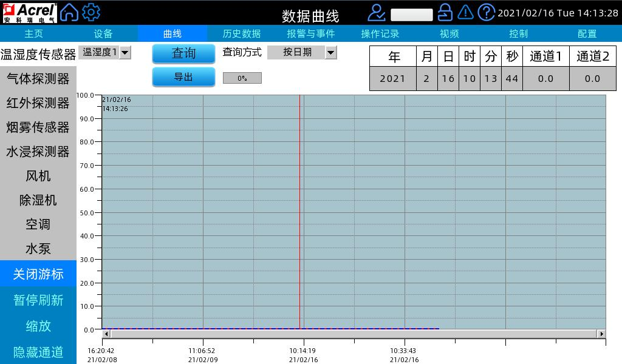Select 水浸探测器 in sidebar

[38, 151]
